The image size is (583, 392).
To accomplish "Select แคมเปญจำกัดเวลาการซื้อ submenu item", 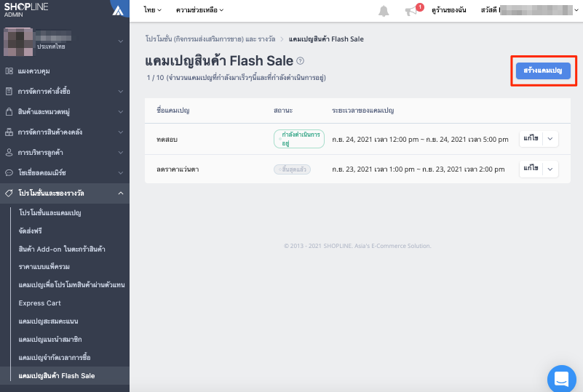I will point(55,357).
